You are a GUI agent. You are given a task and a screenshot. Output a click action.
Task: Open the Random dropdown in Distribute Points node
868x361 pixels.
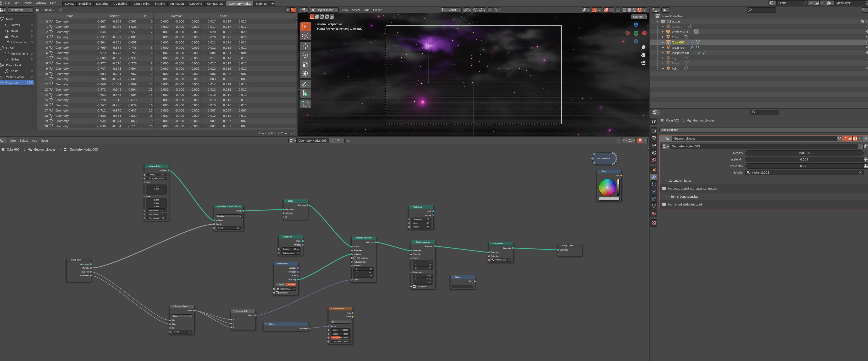coord(229,216)
